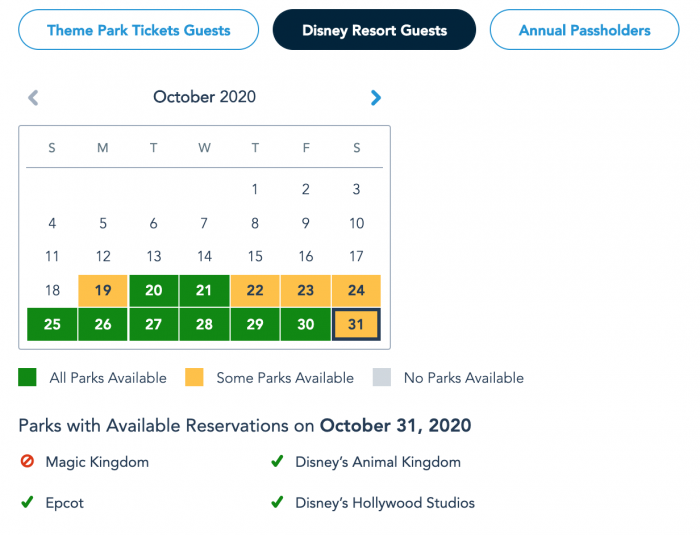The width and height of the screenshot is (700, 535).
Task: Pick October 19 in the calendar
Action: tap(103, 291)
